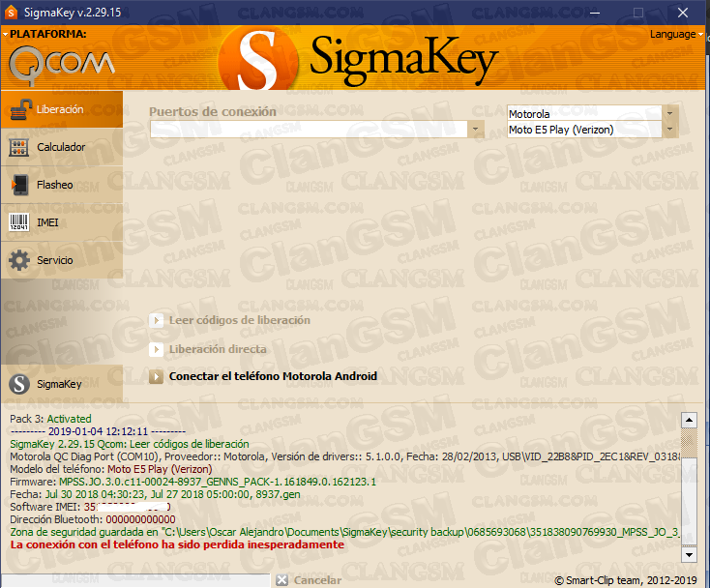
Task: Click the Flasheo phone icon
Action: pyautogui.click(x=19, y=185)
